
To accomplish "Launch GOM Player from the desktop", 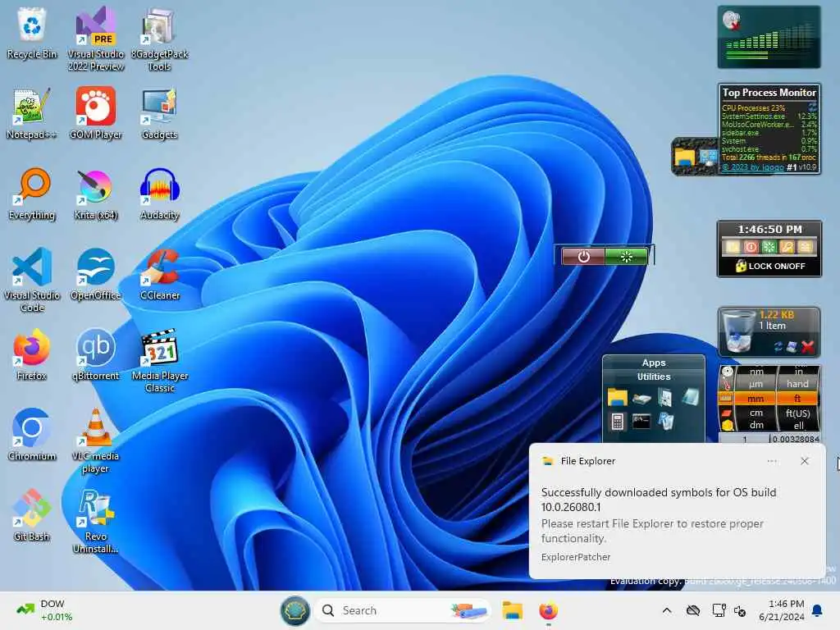I will 96,113.
